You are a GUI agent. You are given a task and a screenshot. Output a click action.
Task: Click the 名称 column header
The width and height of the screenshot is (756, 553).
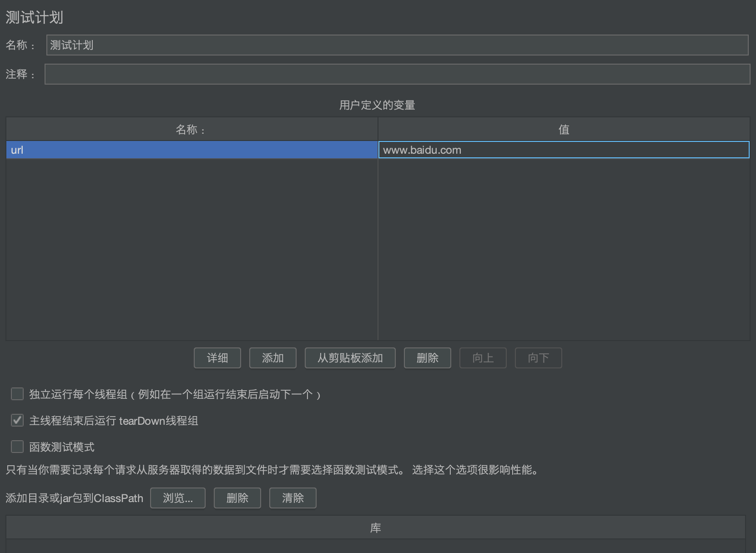192,130
